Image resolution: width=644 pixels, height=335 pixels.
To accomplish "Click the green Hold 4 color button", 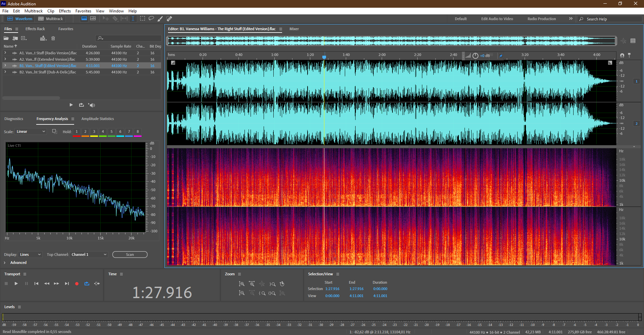I will coord(103,131).
